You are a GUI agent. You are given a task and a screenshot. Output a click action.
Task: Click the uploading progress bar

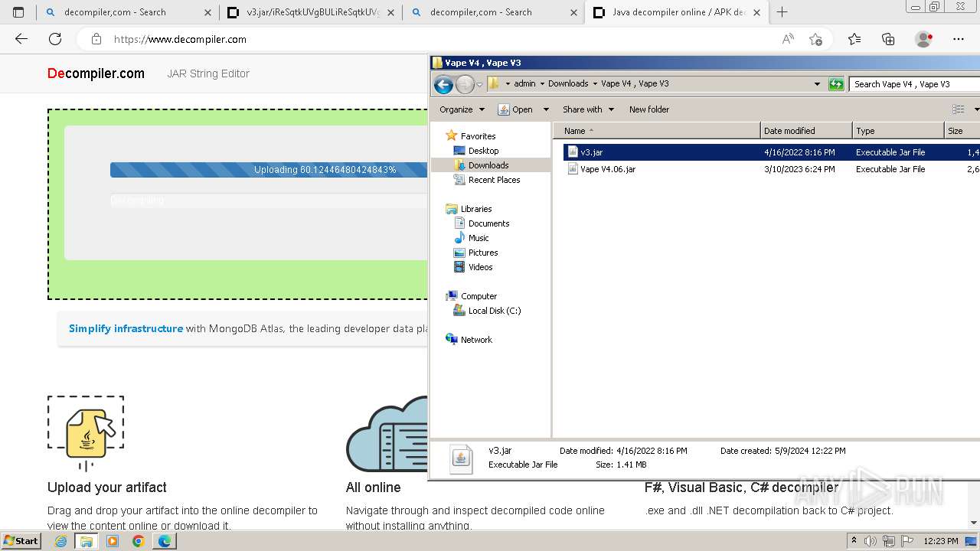(x=269, y=170)
